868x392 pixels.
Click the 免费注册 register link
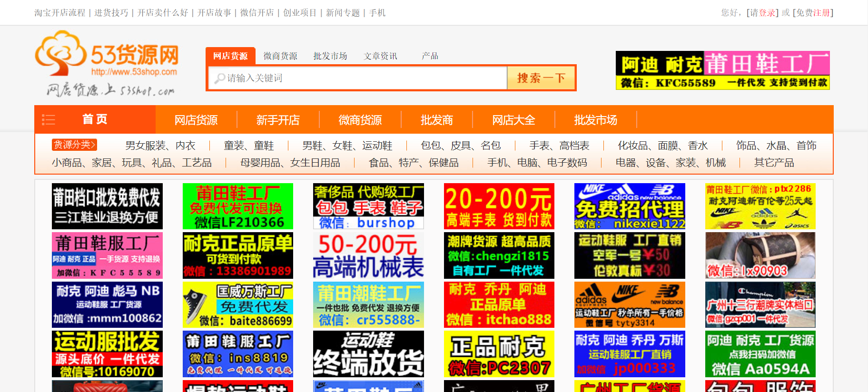pos(813,13)
